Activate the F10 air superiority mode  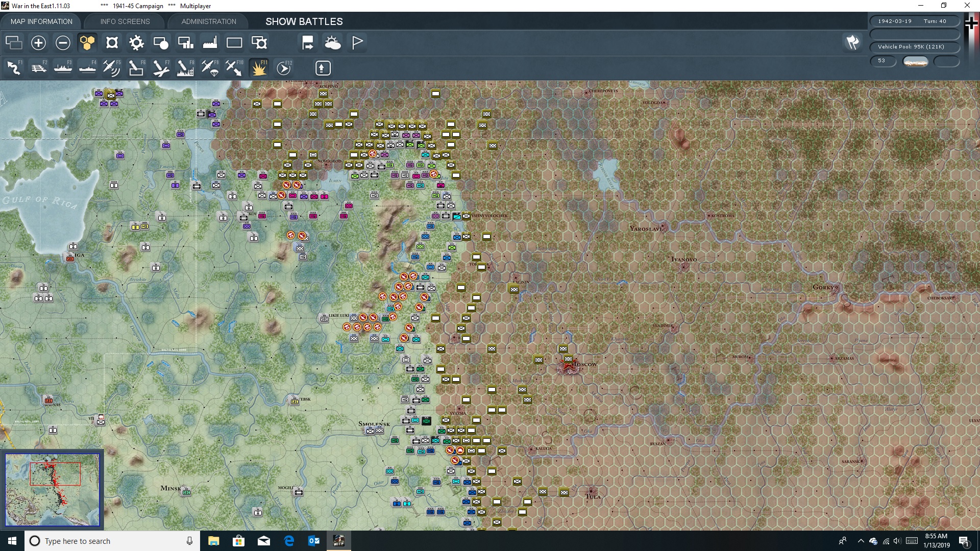[234, 68]
